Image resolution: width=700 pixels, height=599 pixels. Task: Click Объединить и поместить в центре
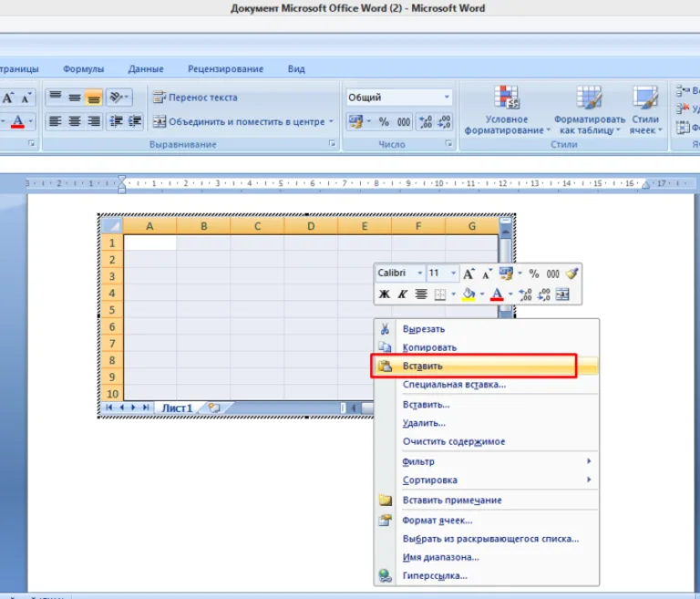[x=239, y=121]
